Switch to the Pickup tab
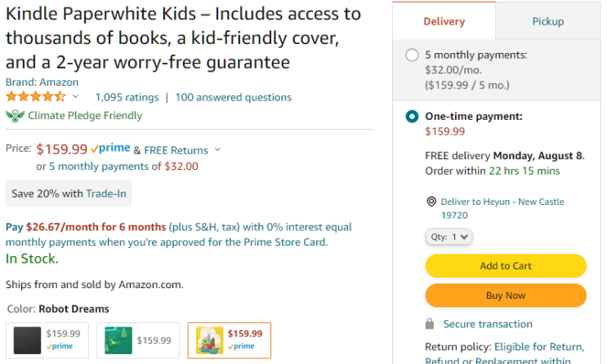 [x=547, y=22]
